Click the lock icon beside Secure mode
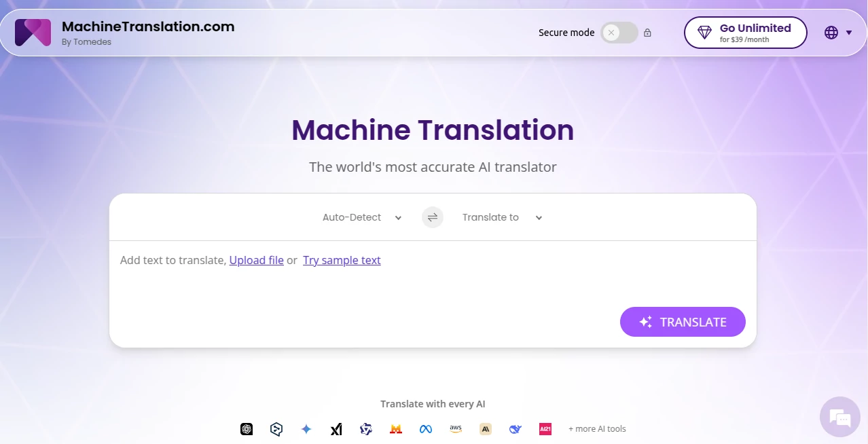The image size is (868, 444). click(647, 32)
